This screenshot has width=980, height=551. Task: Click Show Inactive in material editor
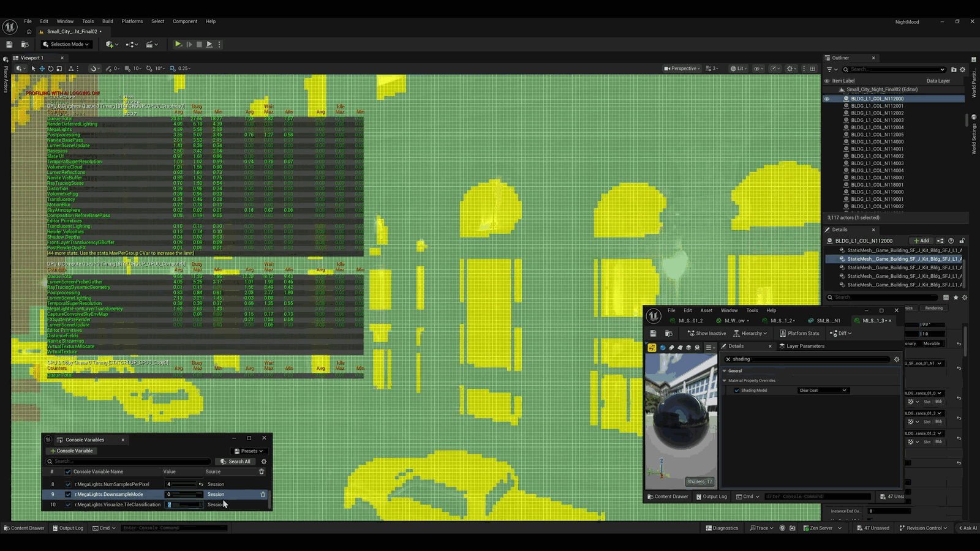tap(707, 333)
